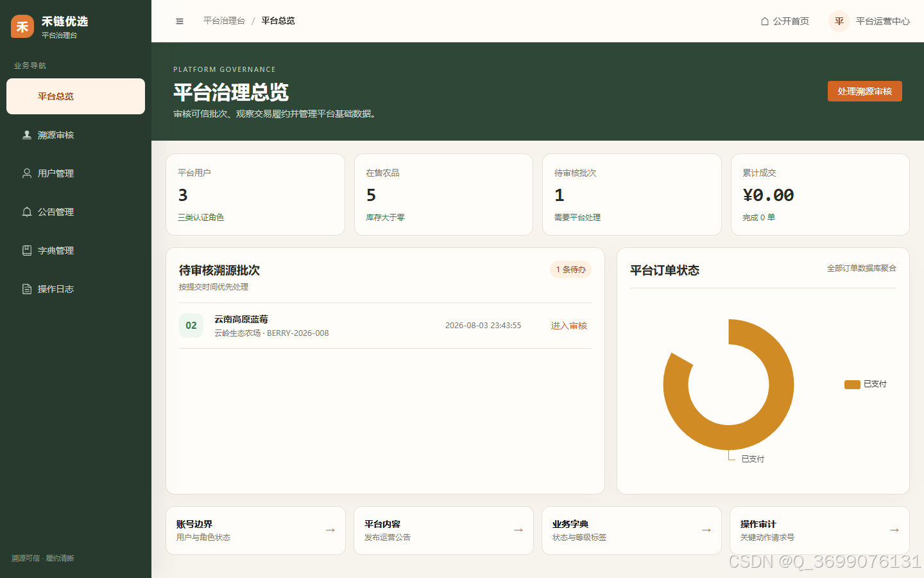The width and height of the screenshot is (924, 578).
Task: Click the 平台订单状态 heading
Action: 665,270
